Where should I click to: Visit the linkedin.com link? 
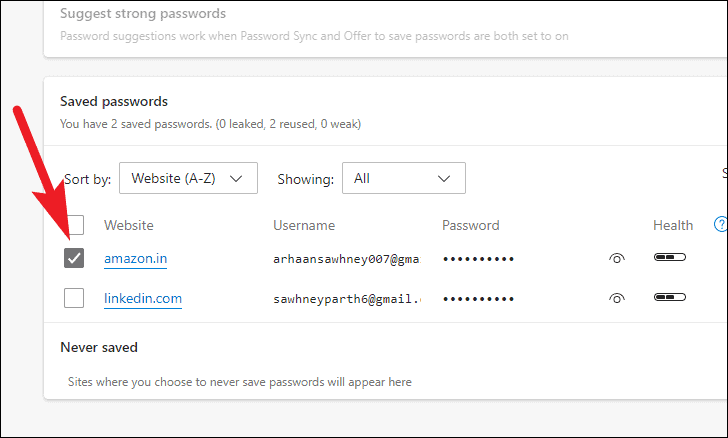tap(142, 298)
